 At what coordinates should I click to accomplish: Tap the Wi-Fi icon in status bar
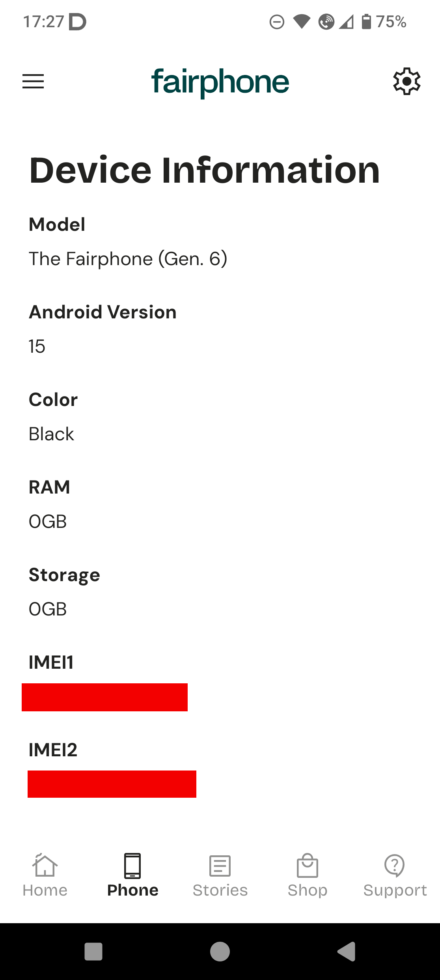302,22
